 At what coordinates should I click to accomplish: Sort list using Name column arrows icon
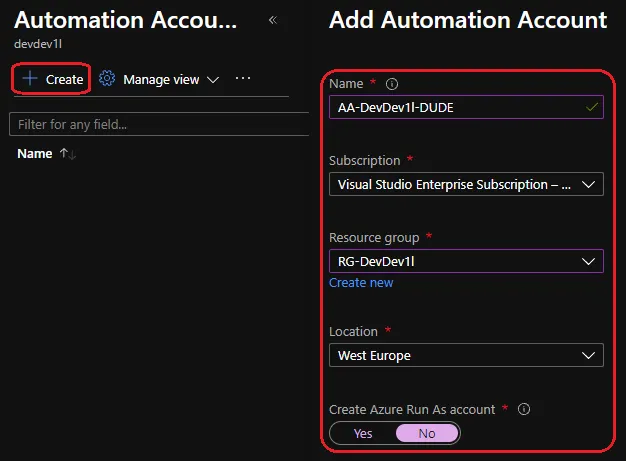point(68,154)
